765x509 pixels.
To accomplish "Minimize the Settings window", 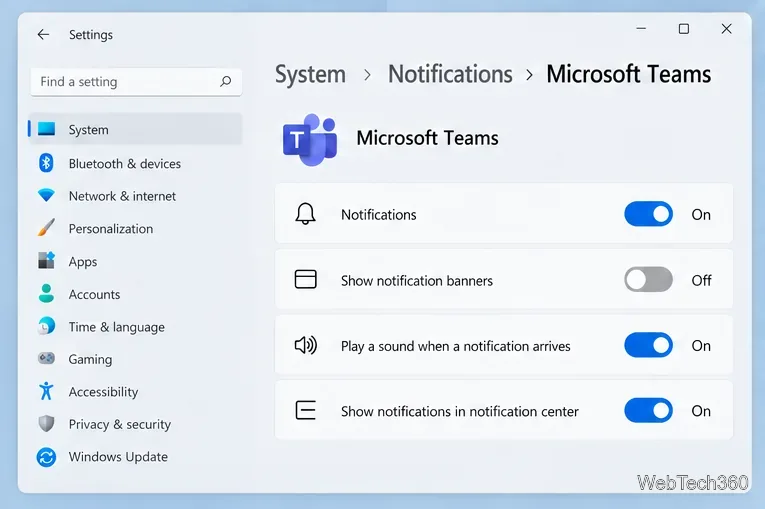I will coord(641,29).
